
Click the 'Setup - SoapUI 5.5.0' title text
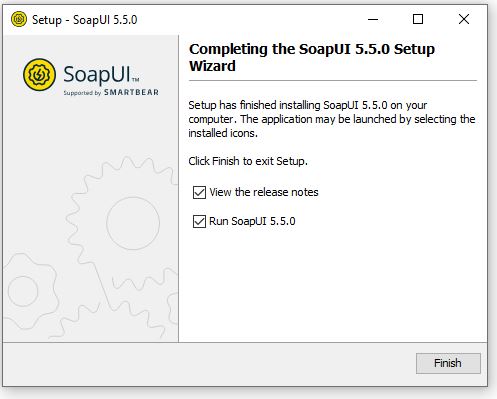85,20
